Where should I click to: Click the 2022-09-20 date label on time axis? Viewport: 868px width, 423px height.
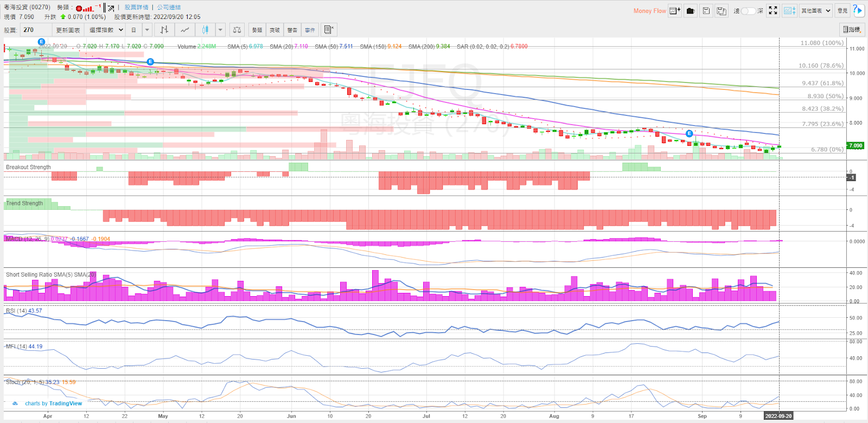pos(778,416)
